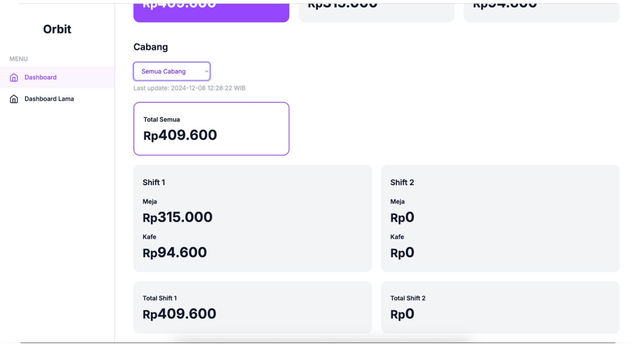
Task: Click the chevron on the Semua Cabang dropdown
Action: (206, 71)
